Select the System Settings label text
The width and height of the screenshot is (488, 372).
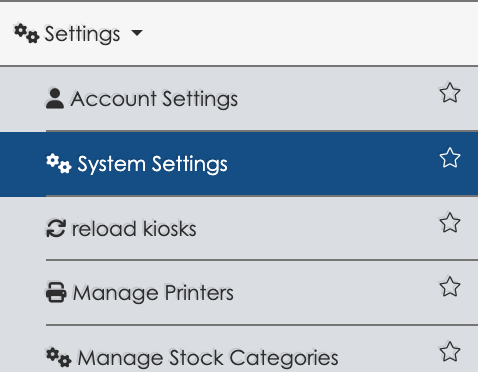click(152, 164)
